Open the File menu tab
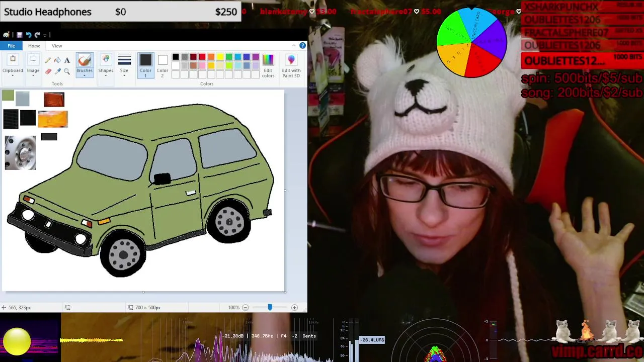 11,46
